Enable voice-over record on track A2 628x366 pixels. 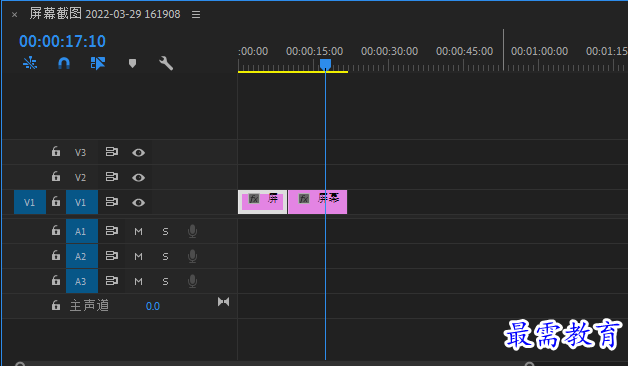192,256
